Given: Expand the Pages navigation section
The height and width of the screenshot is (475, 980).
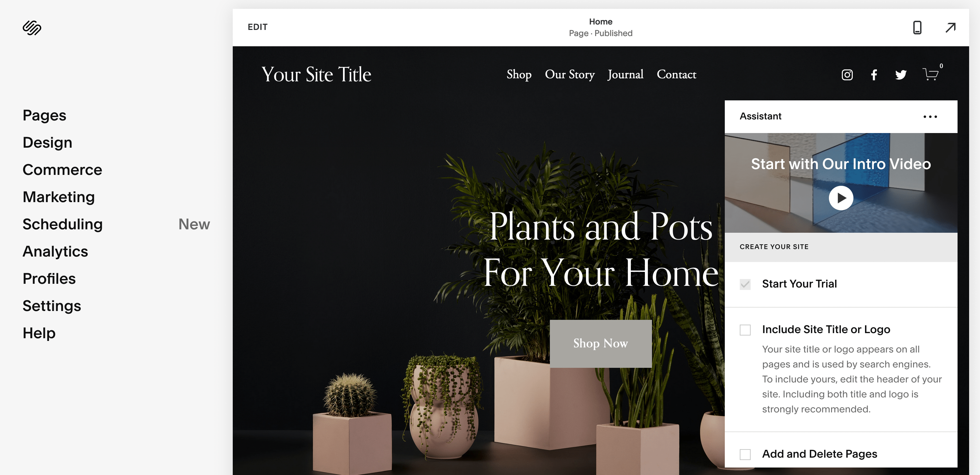Looking at the screenshot, I should tap(44, 115).
